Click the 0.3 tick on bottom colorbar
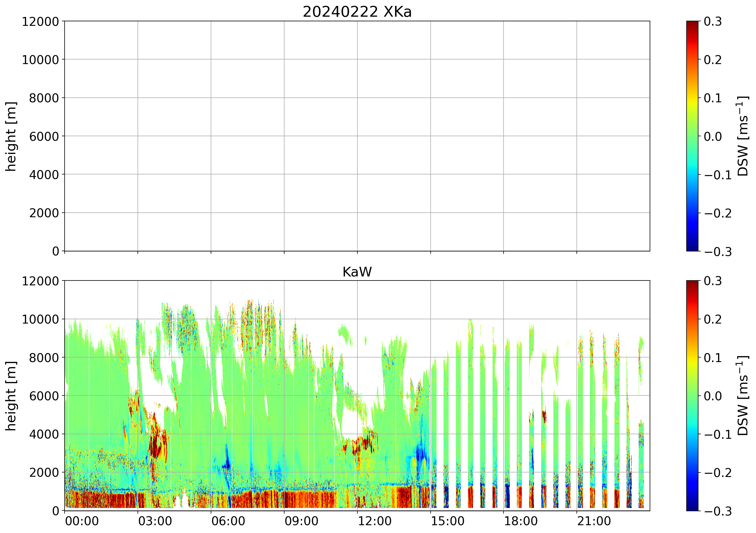This screenshot has width=756, height=533. [713, 281]
